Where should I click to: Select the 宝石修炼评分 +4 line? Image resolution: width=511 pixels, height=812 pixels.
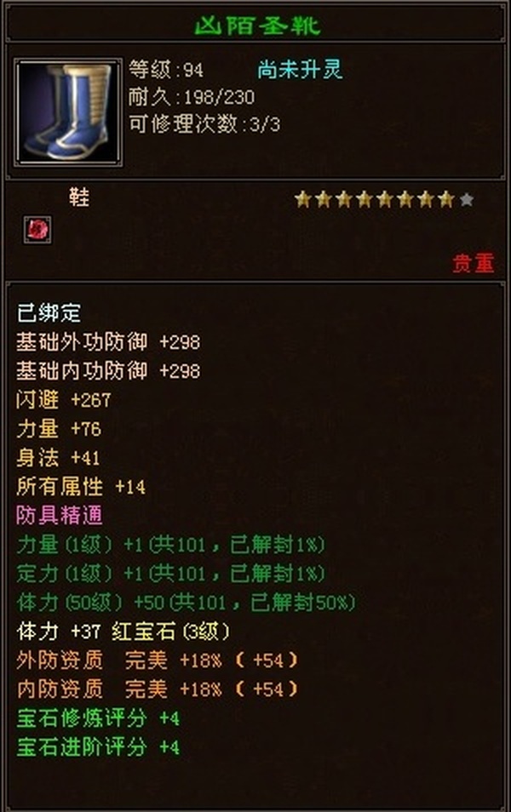(x=98, y=718)
